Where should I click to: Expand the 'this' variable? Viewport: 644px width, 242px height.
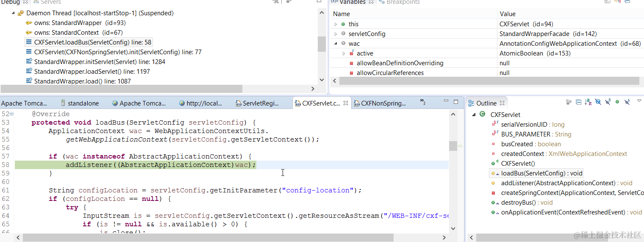(x=336, y=24)
